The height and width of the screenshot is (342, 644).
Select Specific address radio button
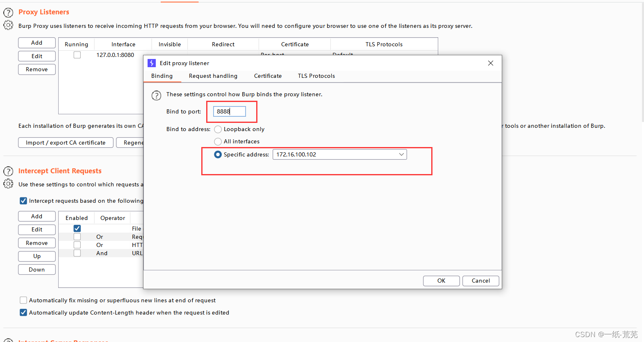point(218,154)
